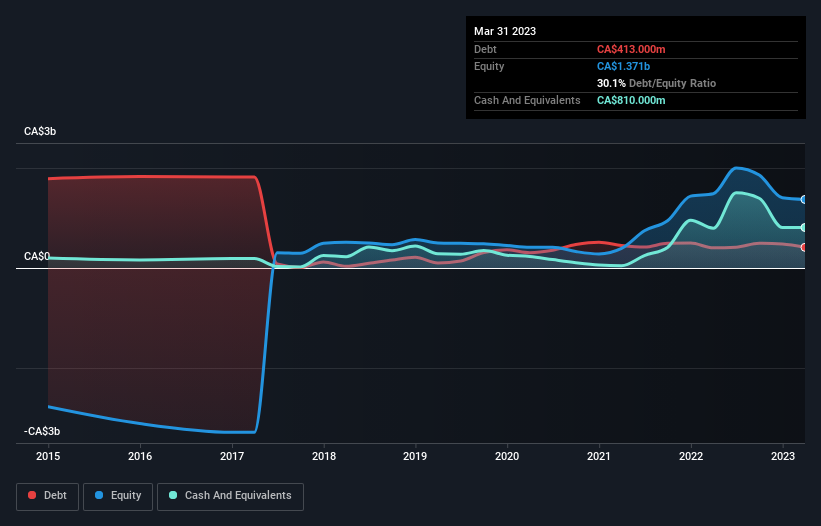This screenshot has height=526, width=821.
Task: Toggle the Cash And Equivalents legend button
Action: click(x=230, y=496)
